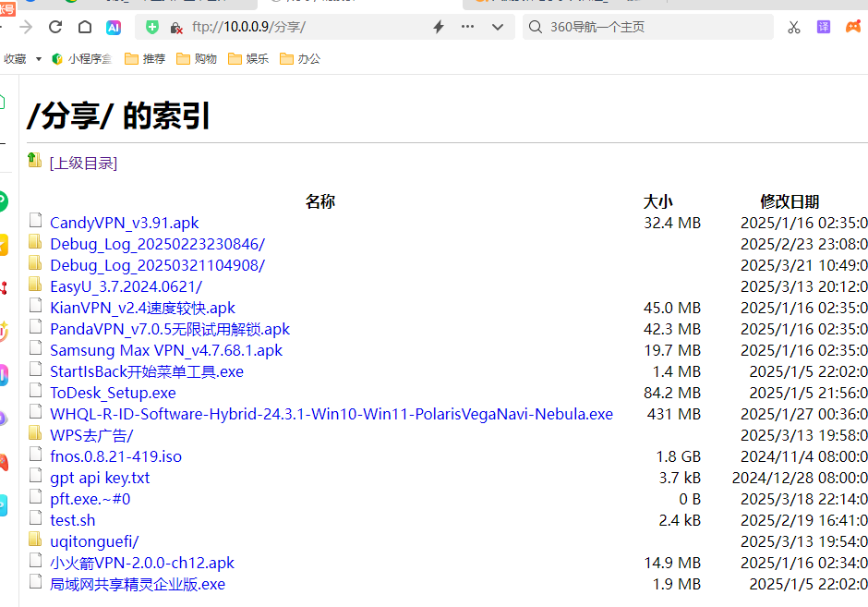Image resolution: width=868 pixels, height=607 pixels.
Task: Click the orange game controller icon
Action: (853, 27)
